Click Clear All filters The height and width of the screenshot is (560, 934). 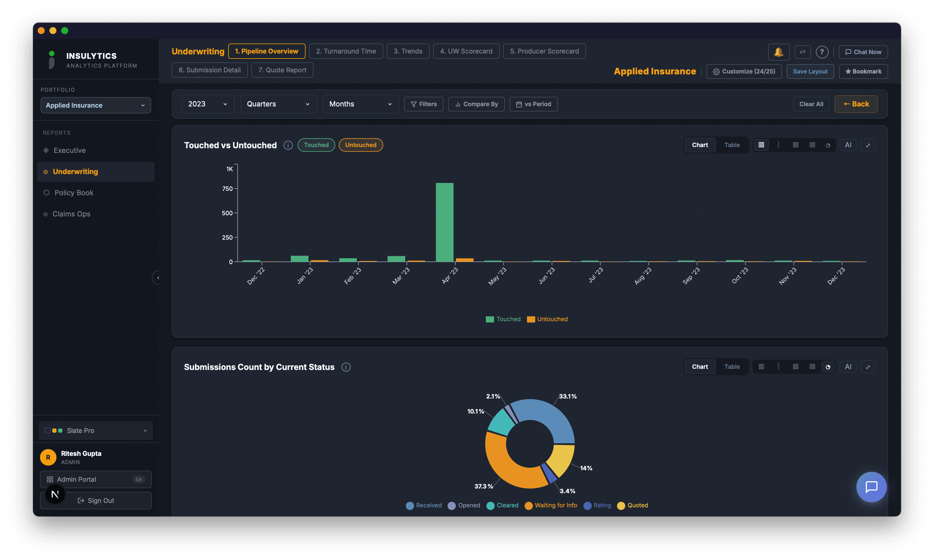point(811,104)
